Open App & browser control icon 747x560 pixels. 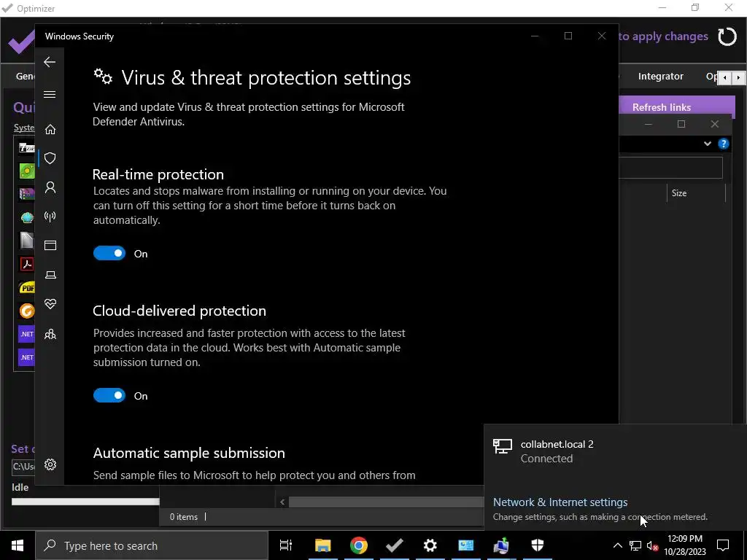point(50,245)
